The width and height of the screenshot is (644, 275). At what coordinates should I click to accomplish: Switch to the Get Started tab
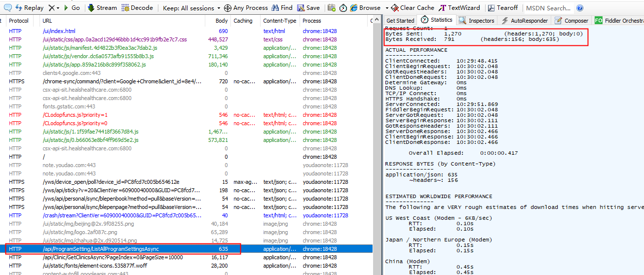tap(400, 21)
